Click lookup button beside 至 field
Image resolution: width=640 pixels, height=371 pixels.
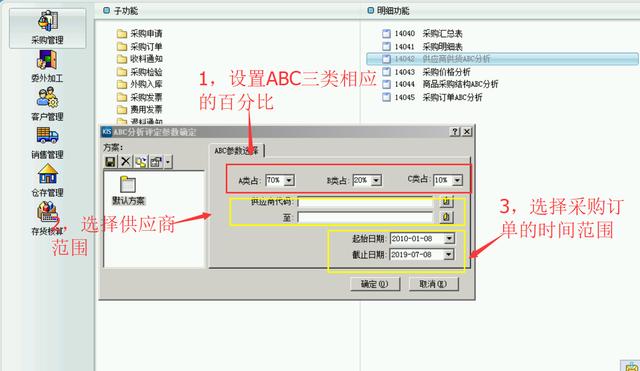[x=446, y=217]
